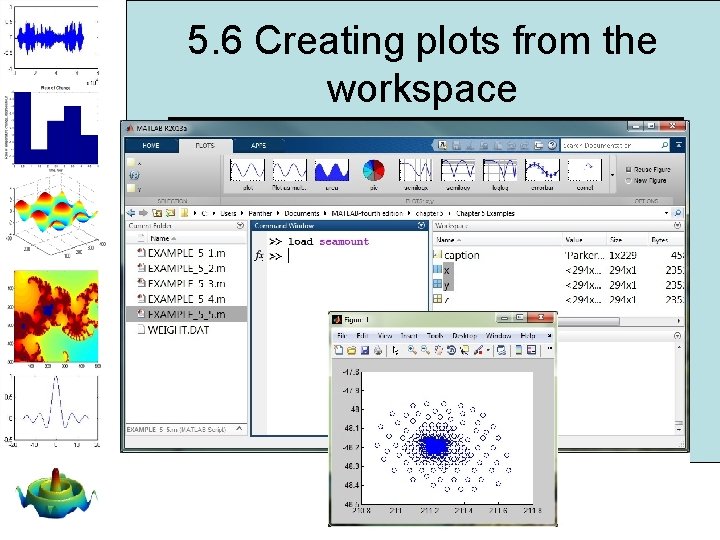Open Window menu in Figure 1
This screenshot has height=540, width=720.
(499, 336)
